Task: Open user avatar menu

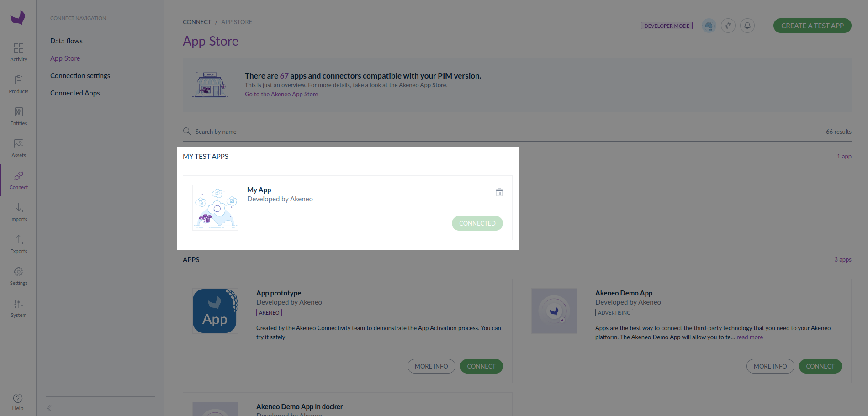Action: tap(709, 26)
